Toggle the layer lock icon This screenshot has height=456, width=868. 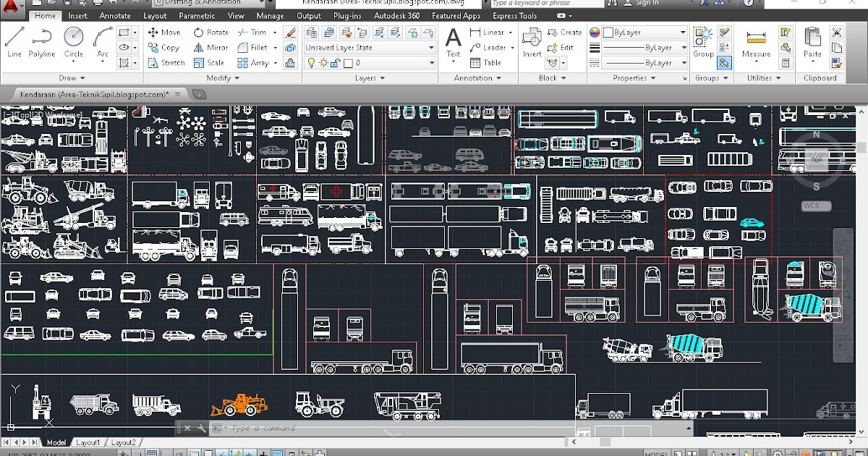[x=333, y=63]
